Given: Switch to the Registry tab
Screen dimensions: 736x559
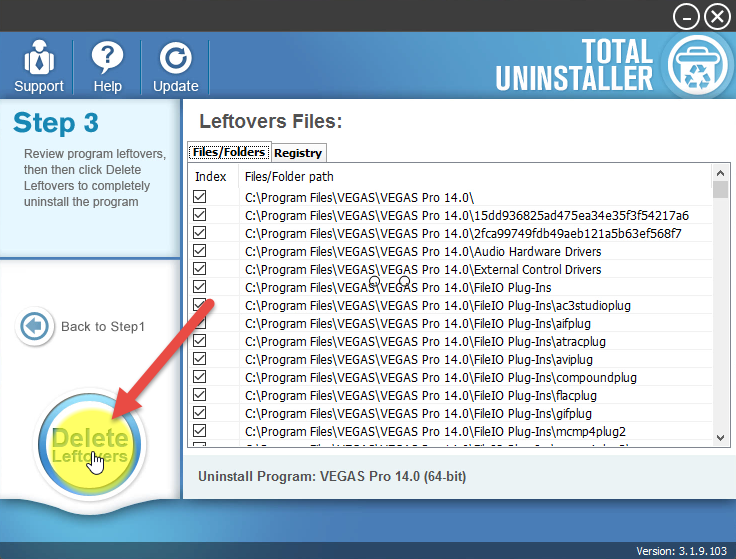Looking at the screenshot, I should point(298,153).
